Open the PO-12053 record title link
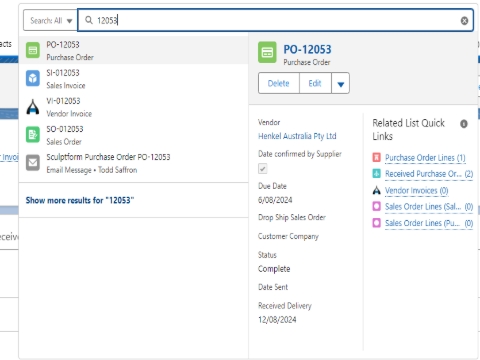 307,49
